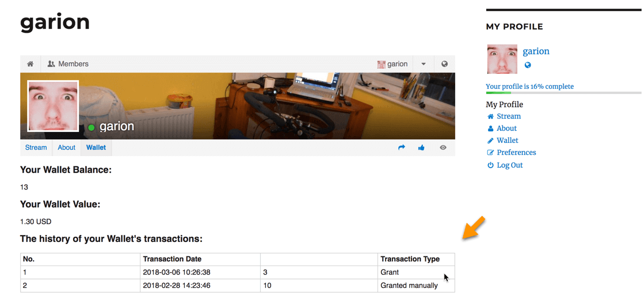Open About link in My Profile sidebar
This screenshot has width=644, height=303.
pos(506,128)
